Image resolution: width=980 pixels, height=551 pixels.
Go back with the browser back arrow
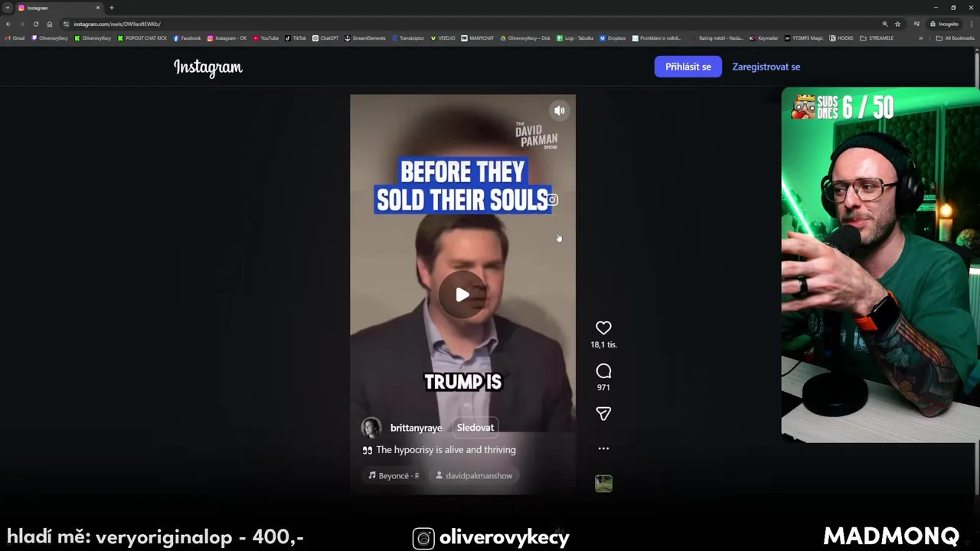(8, 24)
